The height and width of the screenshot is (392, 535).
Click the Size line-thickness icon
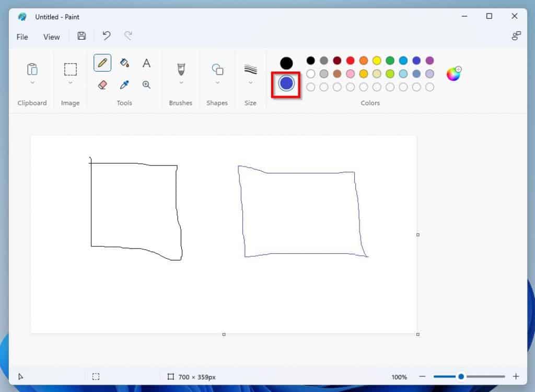tap(250, 69)
